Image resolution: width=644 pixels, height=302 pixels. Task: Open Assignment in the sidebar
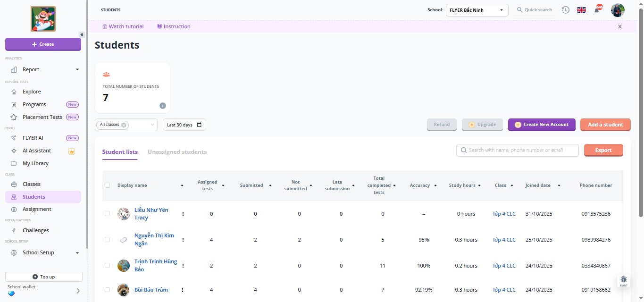(37, 209)
